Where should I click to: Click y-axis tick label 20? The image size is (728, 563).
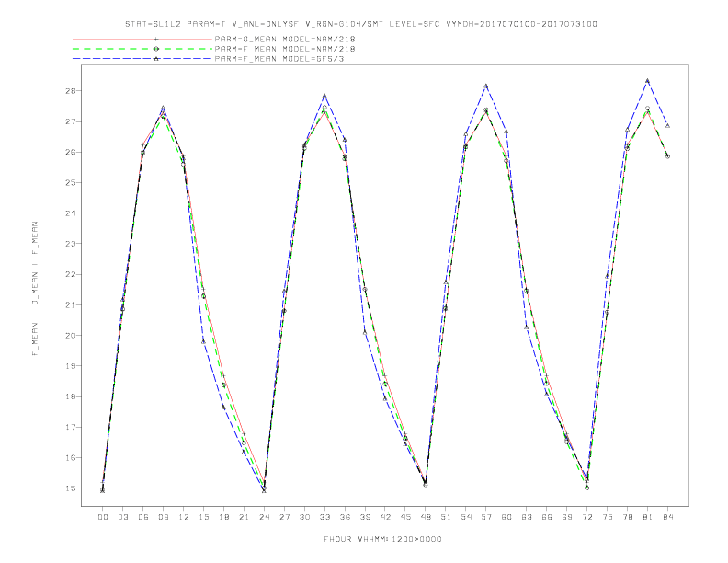(70, 336)
